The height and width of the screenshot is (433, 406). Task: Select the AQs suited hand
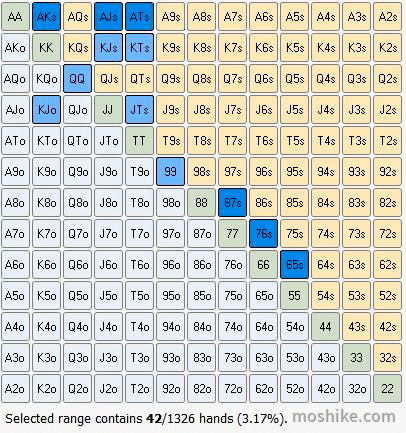pos(77,17)
